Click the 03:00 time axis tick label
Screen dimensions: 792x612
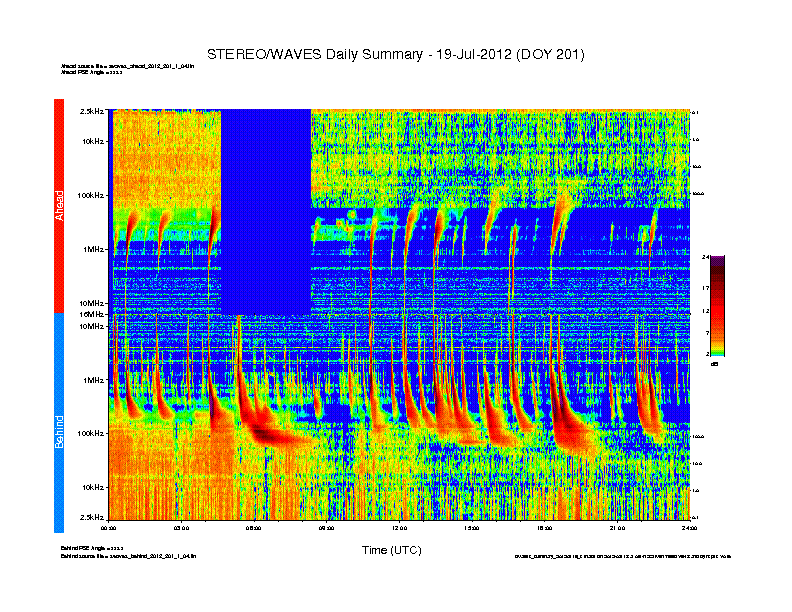182,527
